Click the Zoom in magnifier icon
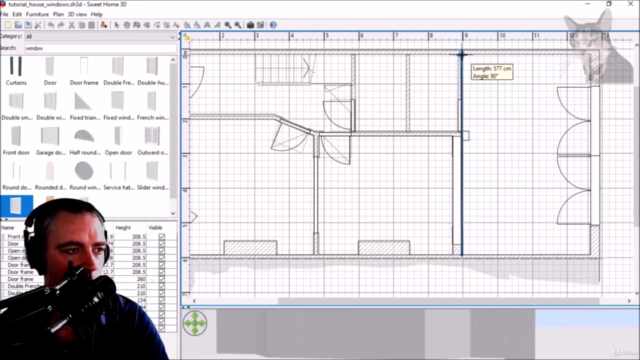 pos(227,25)
